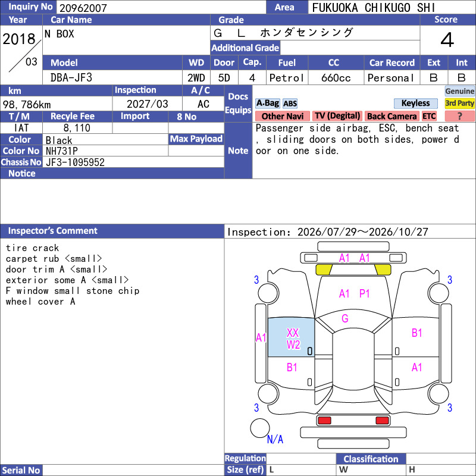Click the transmission value IAT

coord(21,128)
